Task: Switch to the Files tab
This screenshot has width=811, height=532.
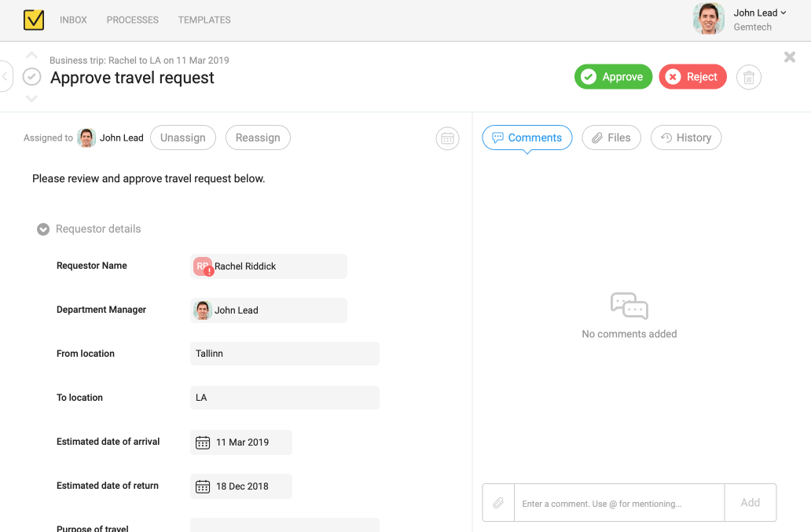Action: [611, 138]
